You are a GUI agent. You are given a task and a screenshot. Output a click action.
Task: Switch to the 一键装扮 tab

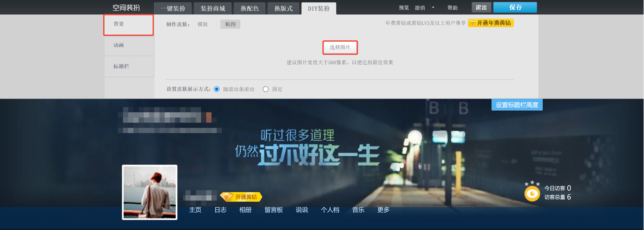click(173, 8)
